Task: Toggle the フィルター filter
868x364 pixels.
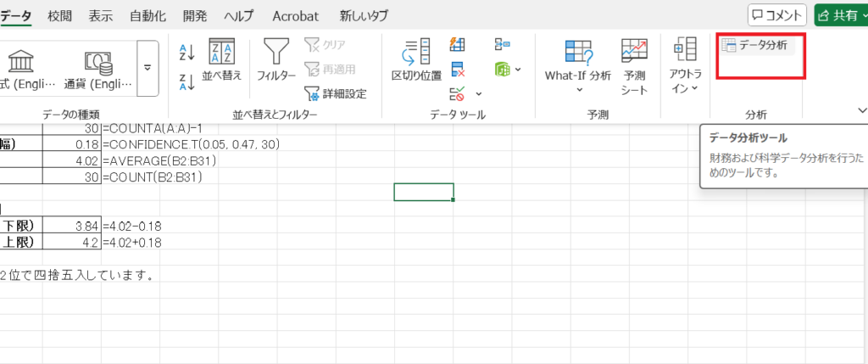Action: click(x=276, y=61)
